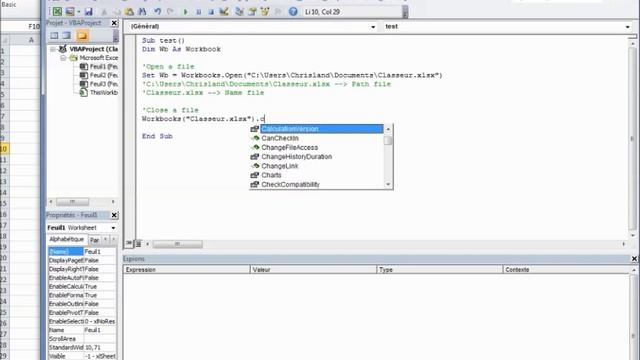640x360 pixels.
Task: Open the (Général) object dropdown
Action: (x=373, y=27)
